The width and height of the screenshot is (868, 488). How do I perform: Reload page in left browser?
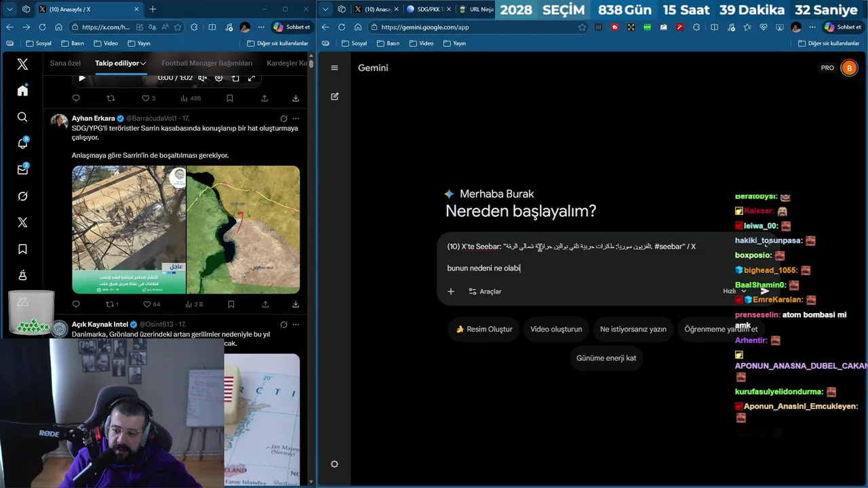click(x=42, y=27)
